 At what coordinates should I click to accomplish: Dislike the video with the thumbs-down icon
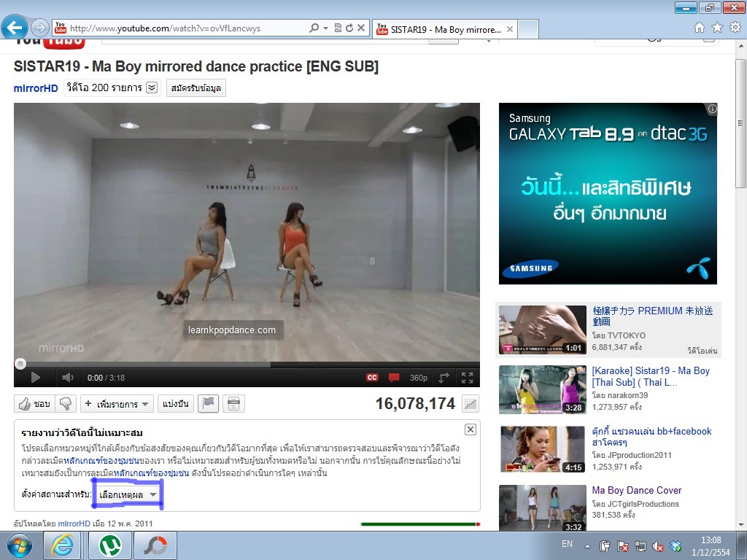(x=66, y=404)
